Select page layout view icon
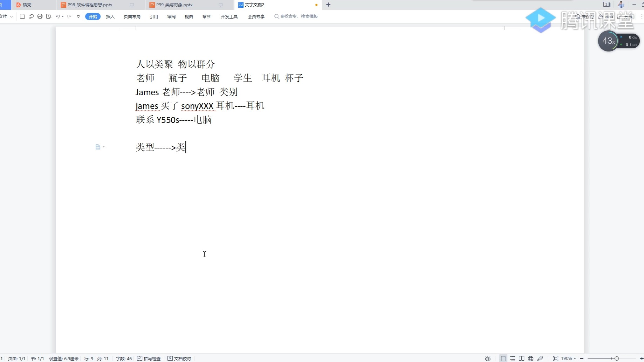Image resolution: width=644 pixels, height=362 pixels. 503,358
